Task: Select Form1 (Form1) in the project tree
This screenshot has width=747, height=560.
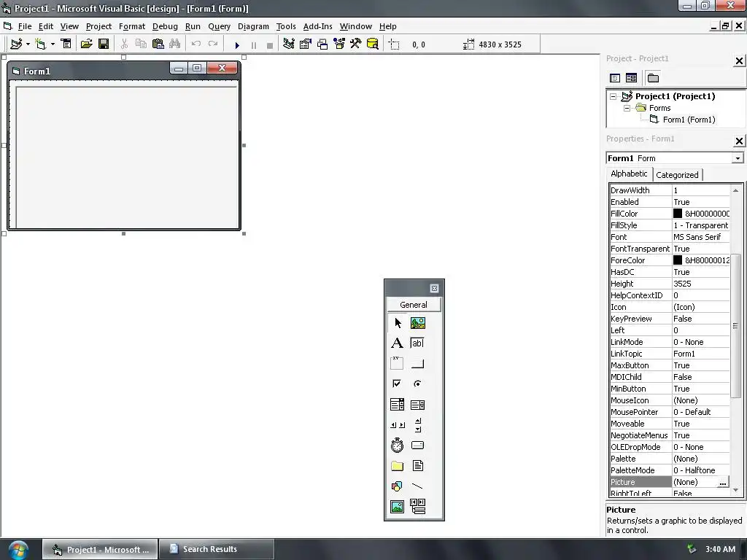Action: (x=689, y=120)
